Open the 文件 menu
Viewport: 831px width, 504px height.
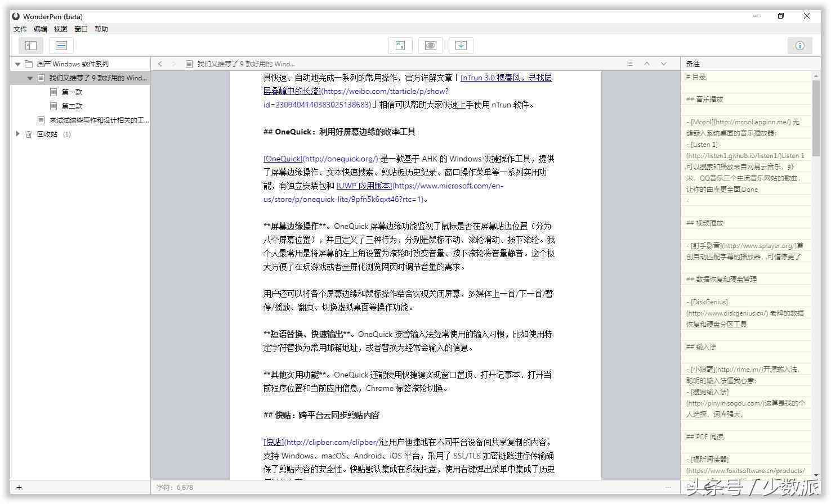[20, 29]
